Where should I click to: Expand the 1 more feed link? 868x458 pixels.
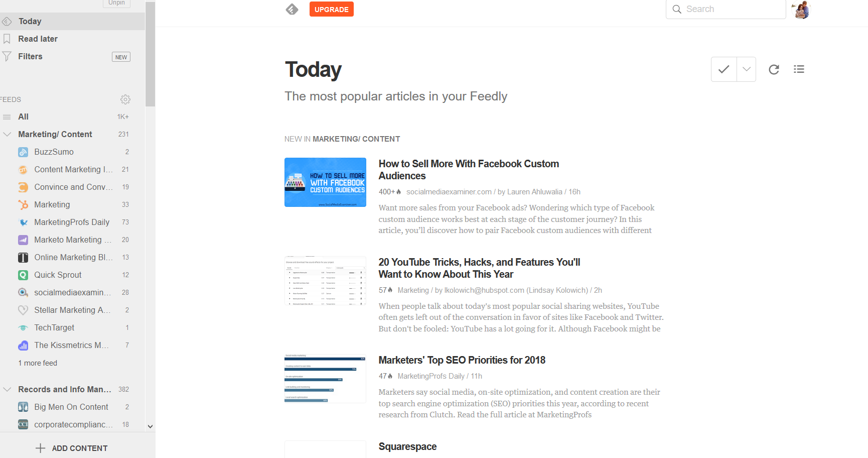[x=38, y=363]
